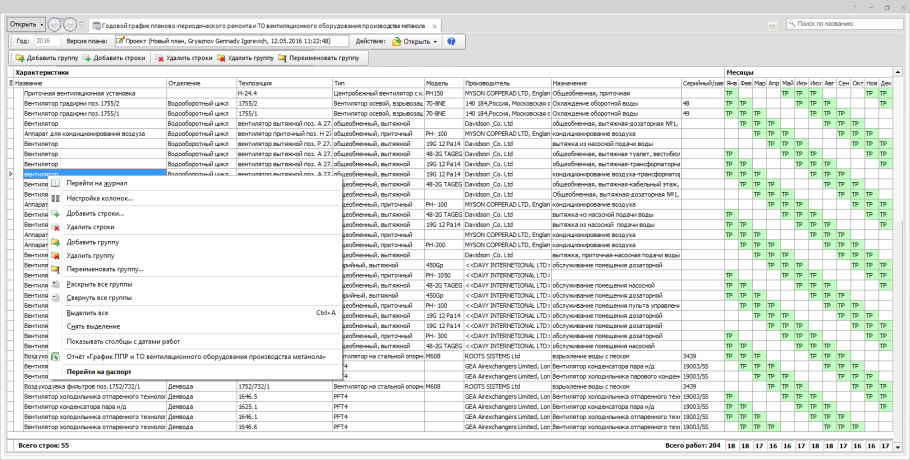Select 'Настройка колонок...' in context menu
The height and width of the screenshot is (460, 910).
[x=100, y=198]
